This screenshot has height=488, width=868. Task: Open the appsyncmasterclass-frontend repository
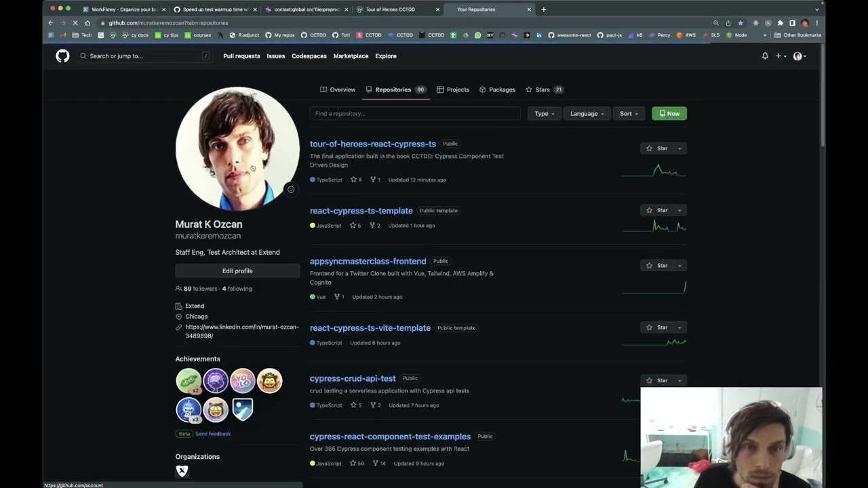[x=368, y=261]
